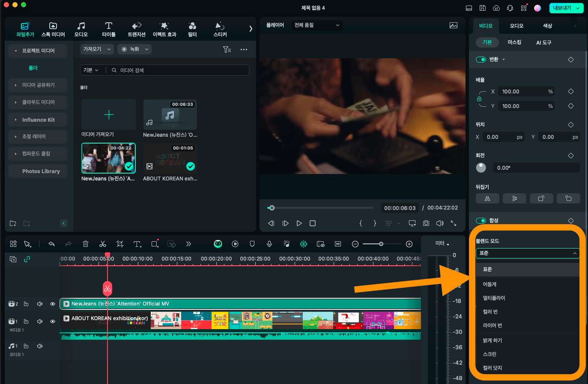Click the save disk icon in title bar
This screenshot has width=588, height=384.
[x=483, y=8]
